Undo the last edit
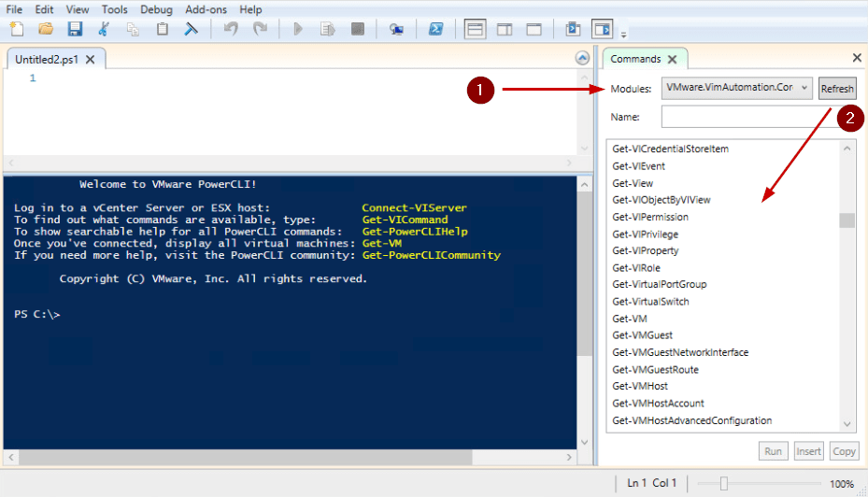This screenshot has width=868, height=497. [231, 29]
